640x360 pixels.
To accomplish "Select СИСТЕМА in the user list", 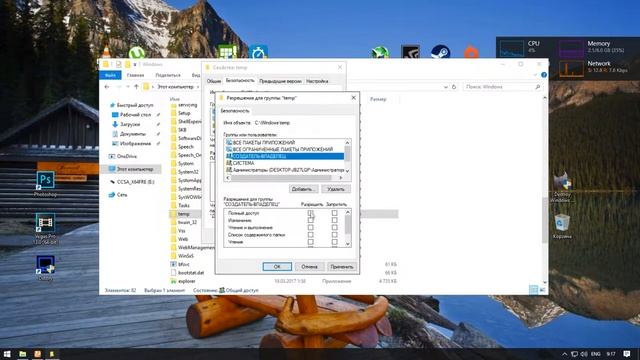I will pyautogui.click(x=243, y=163).
